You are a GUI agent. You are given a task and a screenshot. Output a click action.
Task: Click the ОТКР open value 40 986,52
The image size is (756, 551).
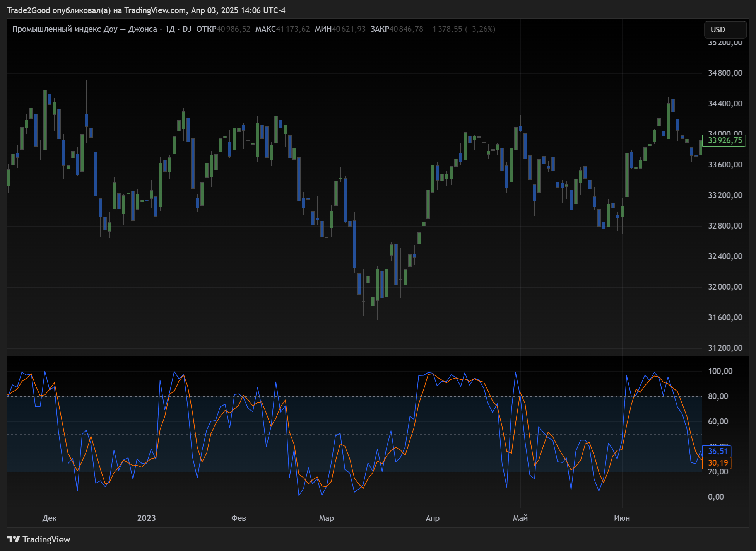233,29
